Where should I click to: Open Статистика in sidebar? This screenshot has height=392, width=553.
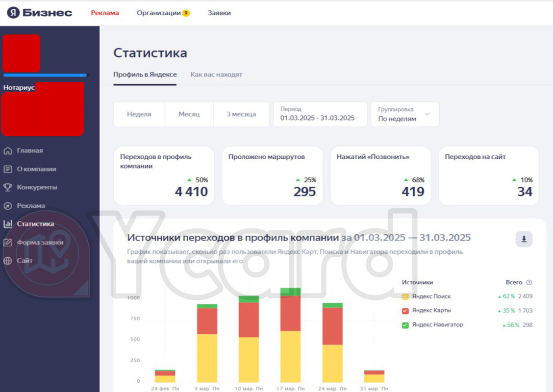(36, 224)
